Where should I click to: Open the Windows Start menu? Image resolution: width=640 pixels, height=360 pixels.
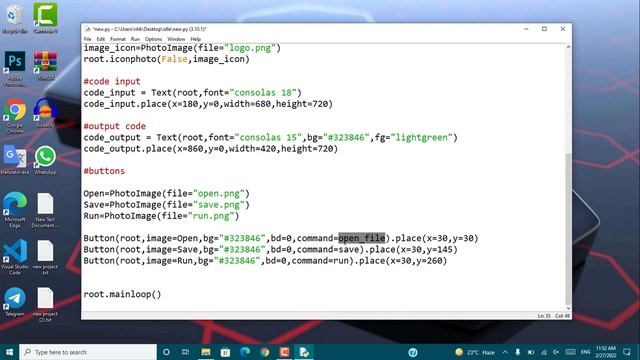(x=9, y=352)
